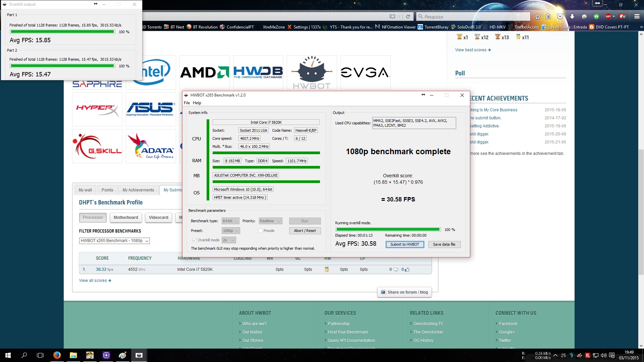Open the Firefox hamburger menu
644x362 pixels.
pyautogui.click(x=637, y=16)
